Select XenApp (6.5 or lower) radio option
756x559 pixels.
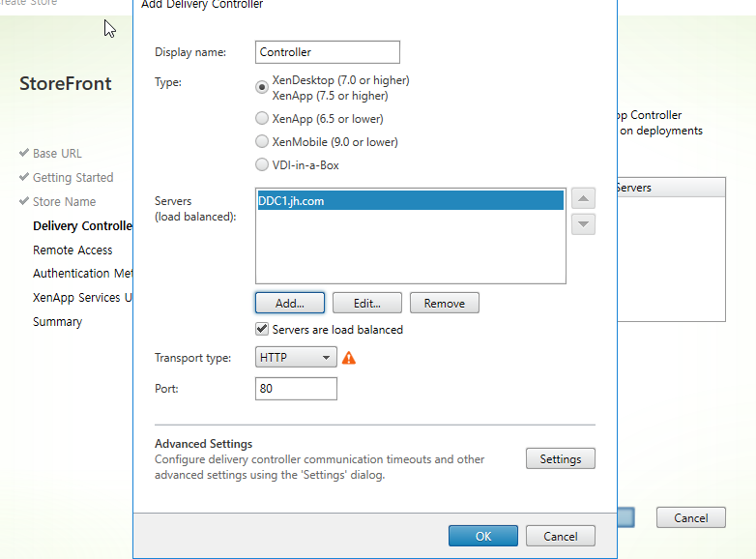261,118
